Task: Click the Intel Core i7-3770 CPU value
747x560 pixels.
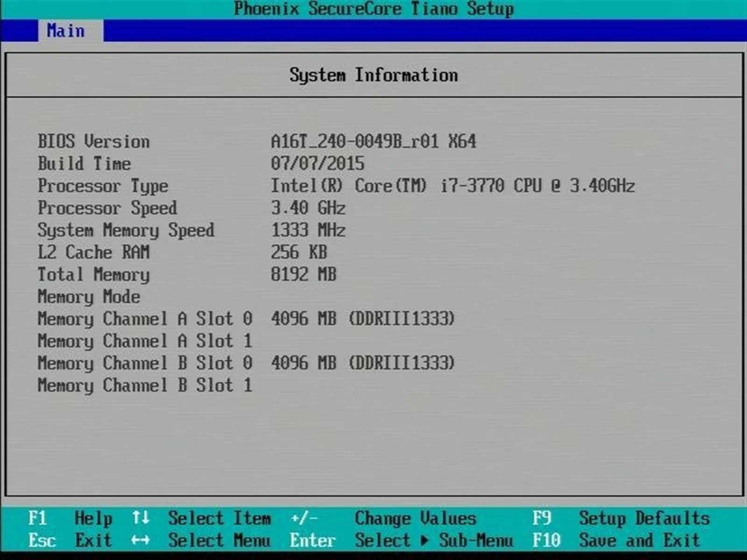Action: pos(453,186)
